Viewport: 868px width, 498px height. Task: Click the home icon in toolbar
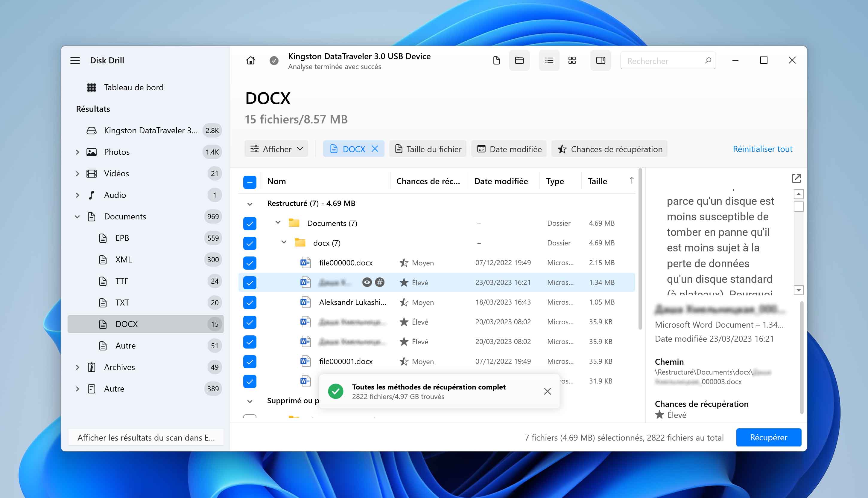tap(250, 60)
